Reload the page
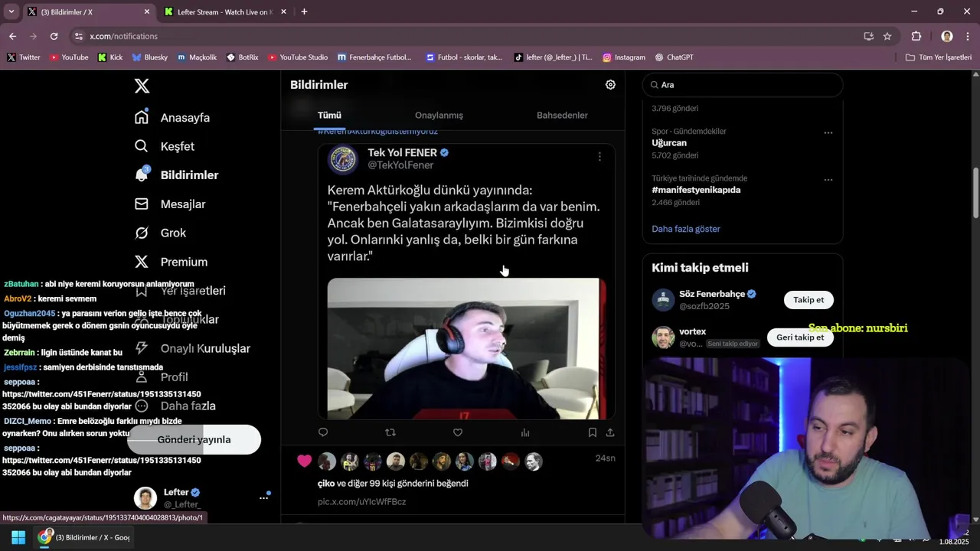This screenshot has width=980, height=551. tap(54, 36)
